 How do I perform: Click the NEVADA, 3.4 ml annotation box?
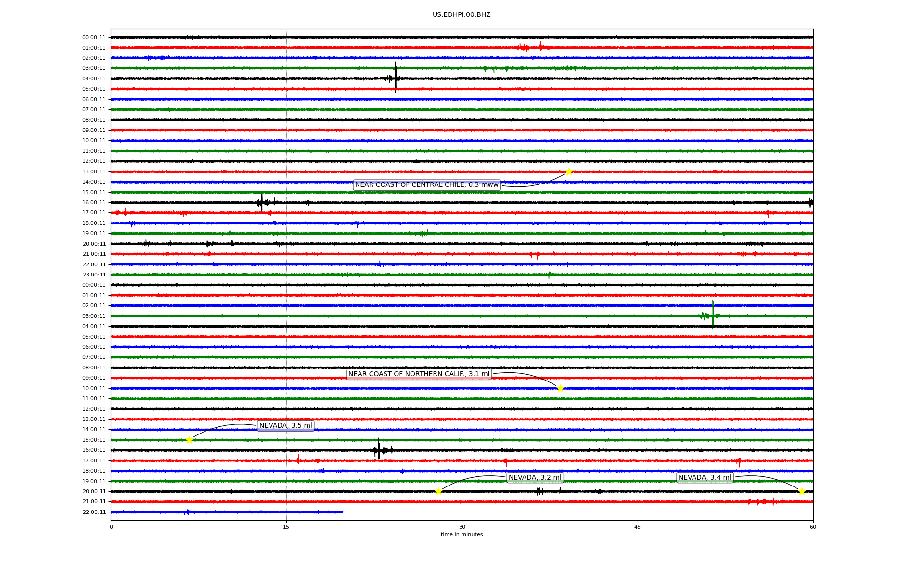(x=705, y=478)
